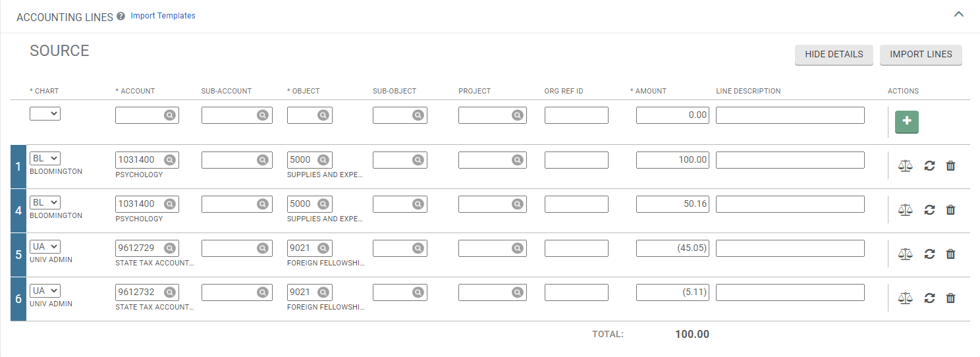Click the project field on line 6

493,292
